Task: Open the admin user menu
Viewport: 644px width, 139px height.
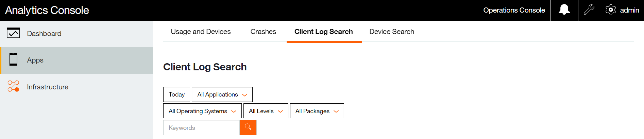Action: (629, 10)
